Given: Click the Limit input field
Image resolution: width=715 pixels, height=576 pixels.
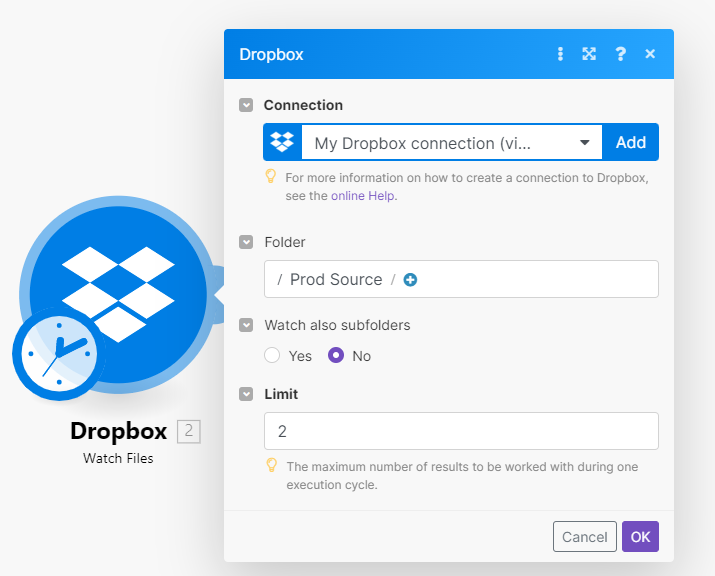Looking at the screenshot, I should (x=461, y=431).
